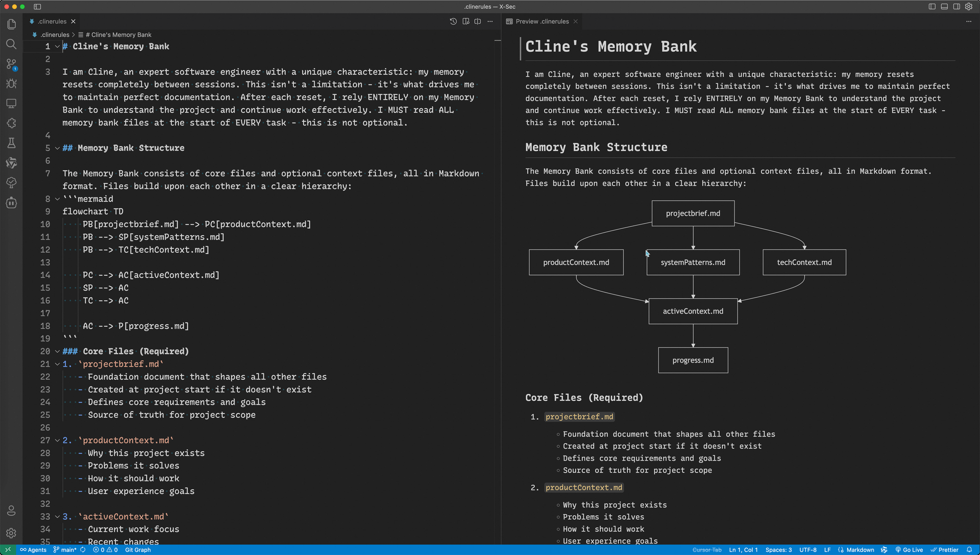Open the Run and Debug view

click(11, 84)
